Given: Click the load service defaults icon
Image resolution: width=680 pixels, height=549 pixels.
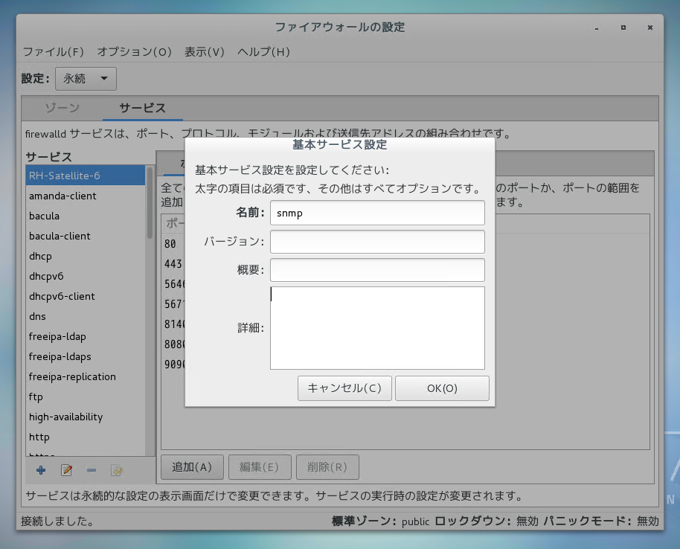Looking at the screenshot, I should [x=117, y=470].
